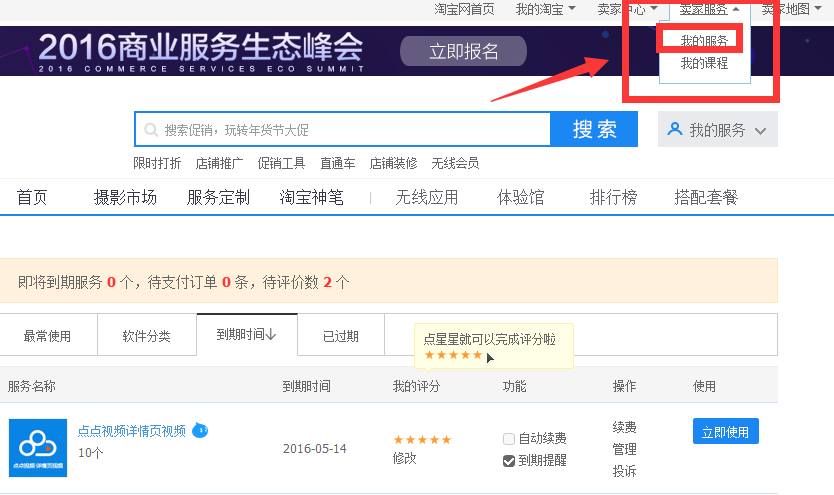Collapse the 卖家服务 dropdown menu
Image resolution: width=834 pixels, height=495 pixels.
pyautogui.click(x=709, y=9)
